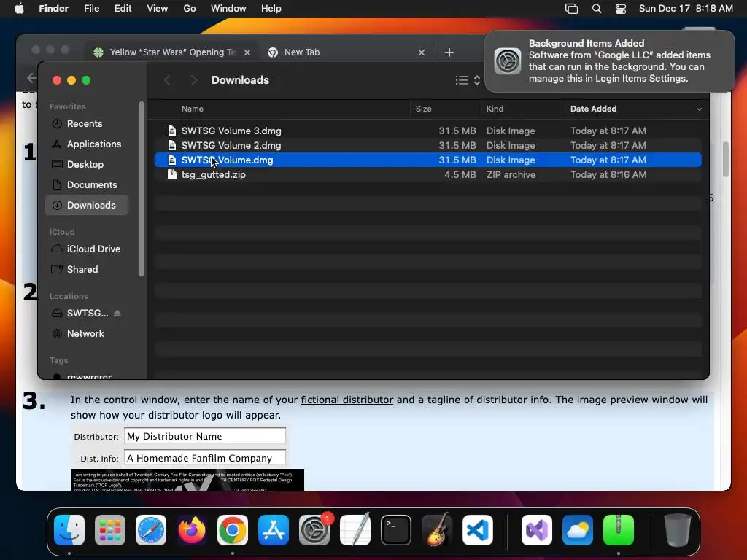Select SWTSG Volume 2.dmg file
This screenshot has width=747, height=560.
(427, 145)
